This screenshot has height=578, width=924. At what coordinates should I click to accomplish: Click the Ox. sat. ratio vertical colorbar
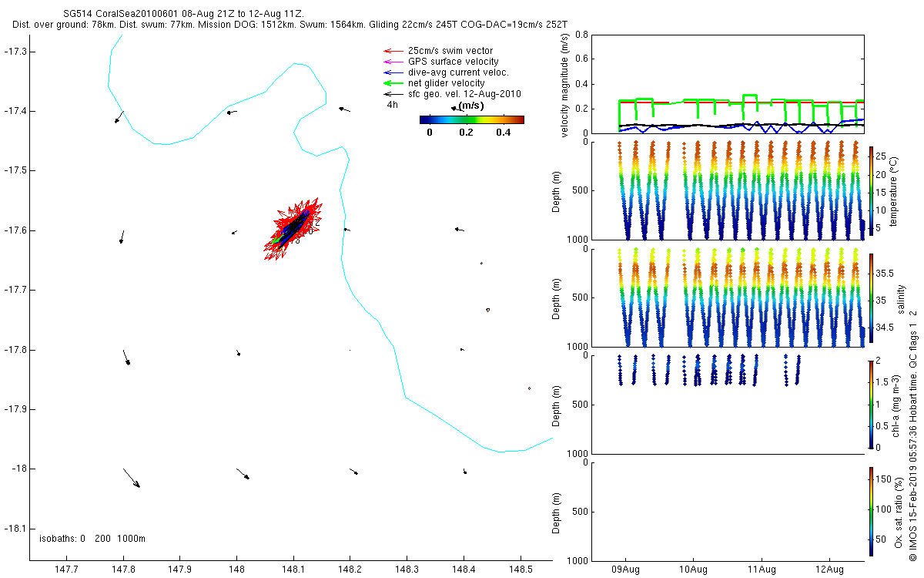872,511
